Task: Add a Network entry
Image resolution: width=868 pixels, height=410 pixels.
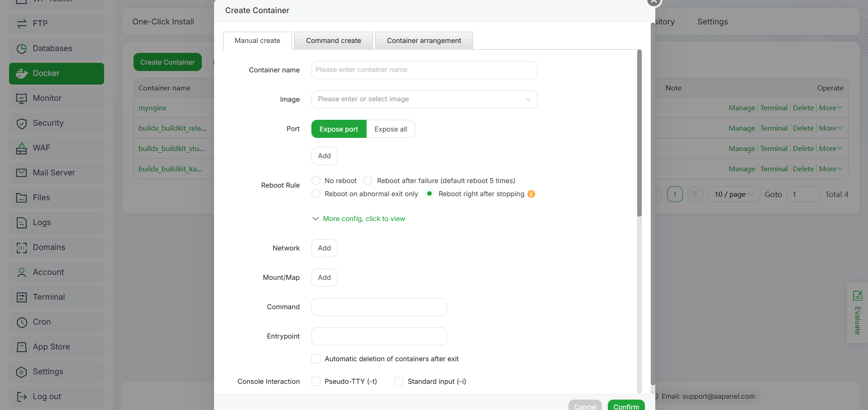Action: [x=324, y=248]
